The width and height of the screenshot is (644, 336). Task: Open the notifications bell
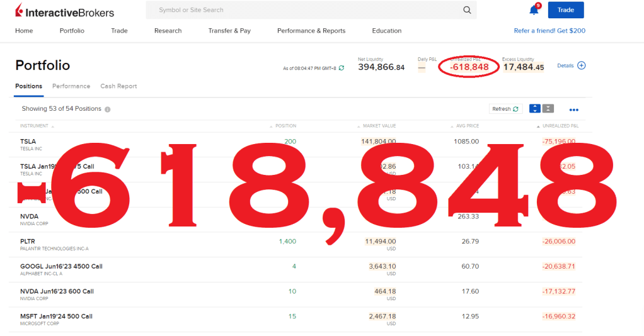click(534, 10)
